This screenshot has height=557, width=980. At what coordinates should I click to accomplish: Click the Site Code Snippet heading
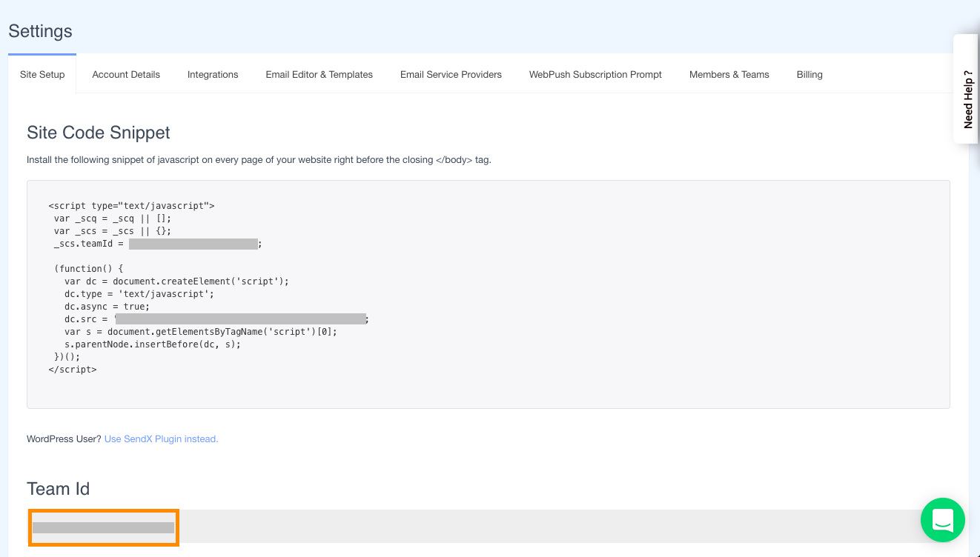coord(99,133)
